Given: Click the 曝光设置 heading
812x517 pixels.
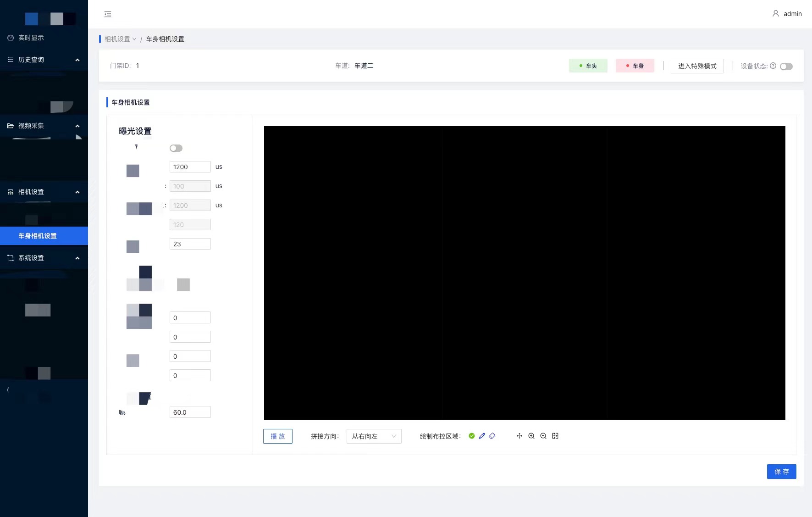Looking at the screenshot, I should point(135,131).
